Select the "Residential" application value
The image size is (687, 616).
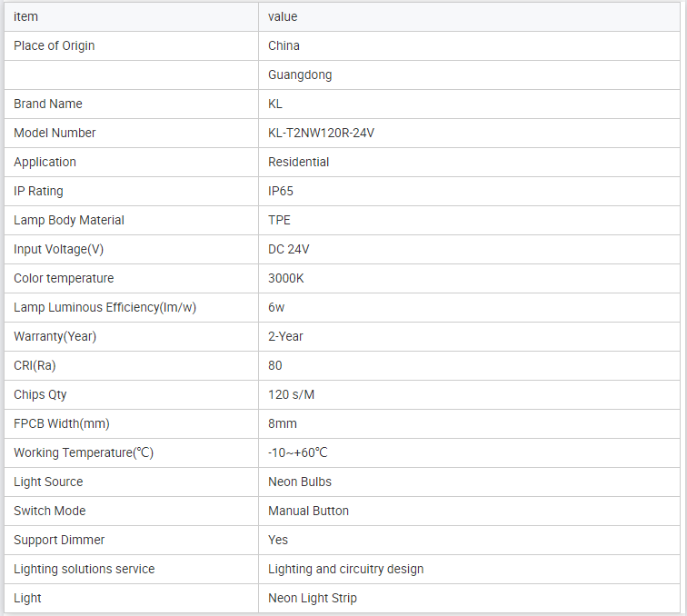point(298,162)
